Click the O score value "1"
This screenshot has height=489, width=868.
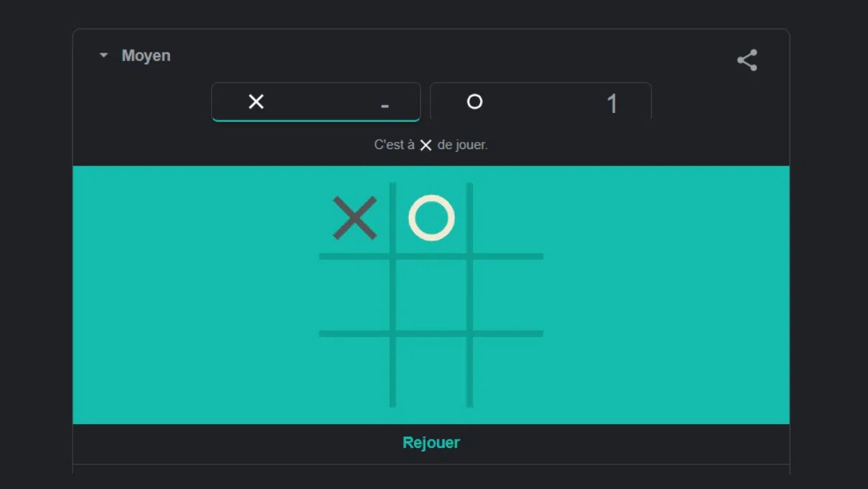pos(612,104)
